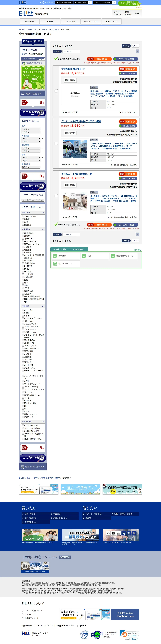This screenshot has height=644, width=161.
Task: Enable the 2沿線以上利用可 checkbox
Action: [x=23, y=216]
